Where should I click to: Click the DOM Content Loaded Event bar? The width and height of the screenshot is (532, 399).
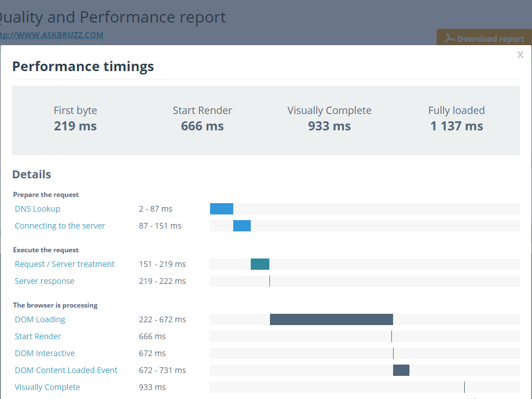401,370
